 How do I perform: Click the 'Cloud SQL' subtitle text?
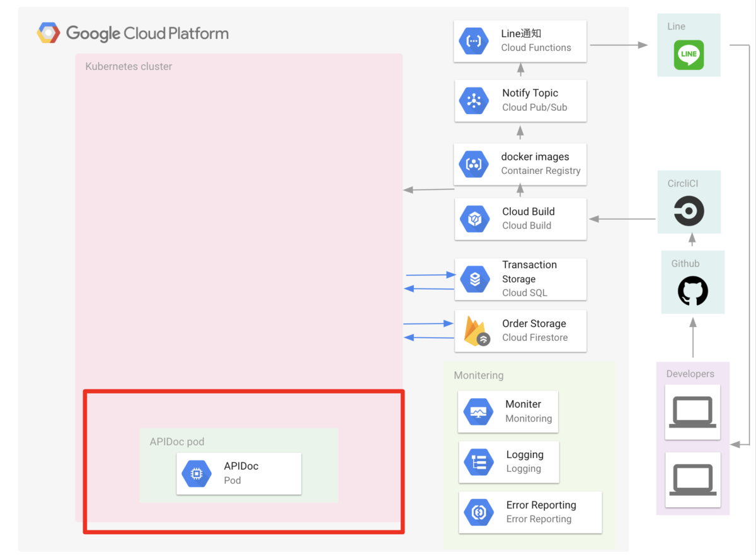pyautogui.click(x=524, y=293)
